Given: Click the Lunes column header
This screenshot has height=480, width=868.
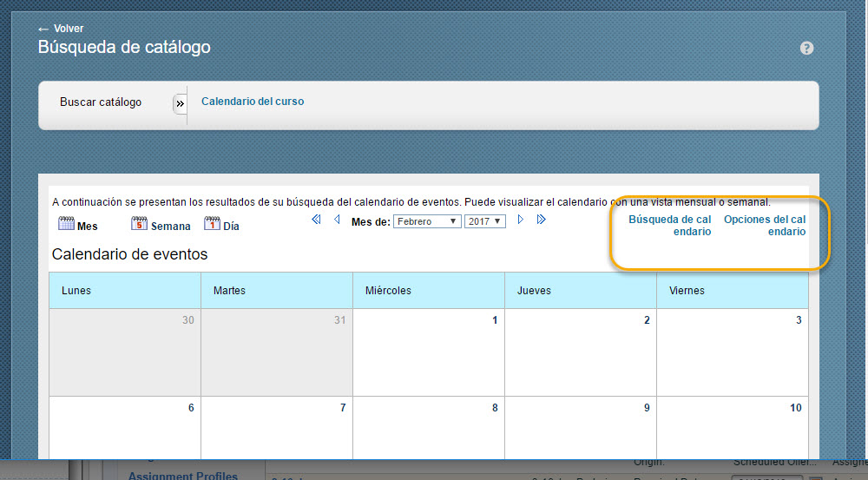Looking at the screenshot, I should click(125, 291).
